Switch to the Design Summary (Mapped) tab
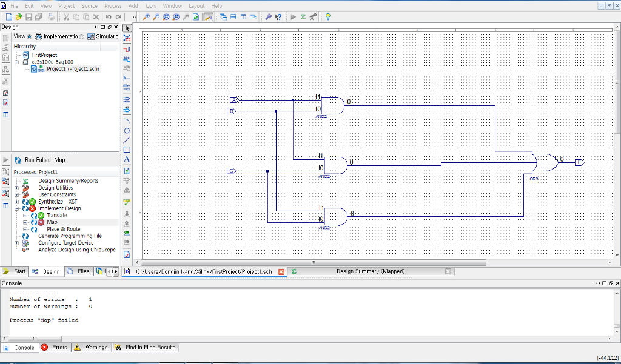 pos(371,271)
